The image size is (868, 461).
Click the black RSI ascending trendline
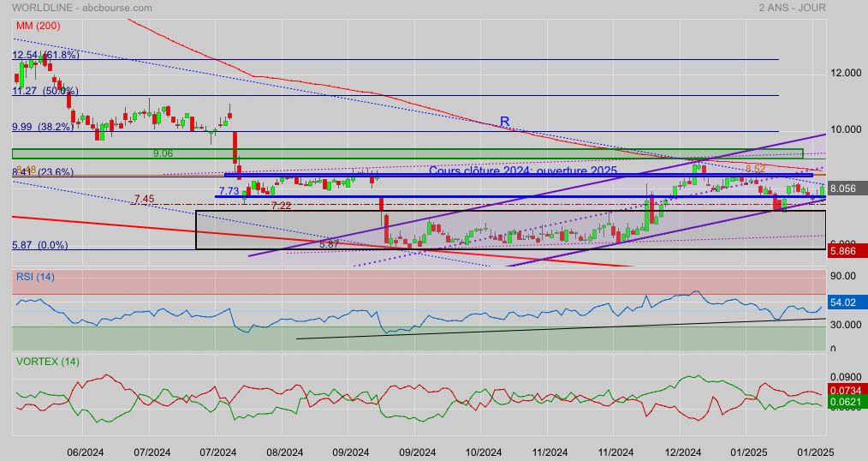pyautogui.click(x=561, y=328)
